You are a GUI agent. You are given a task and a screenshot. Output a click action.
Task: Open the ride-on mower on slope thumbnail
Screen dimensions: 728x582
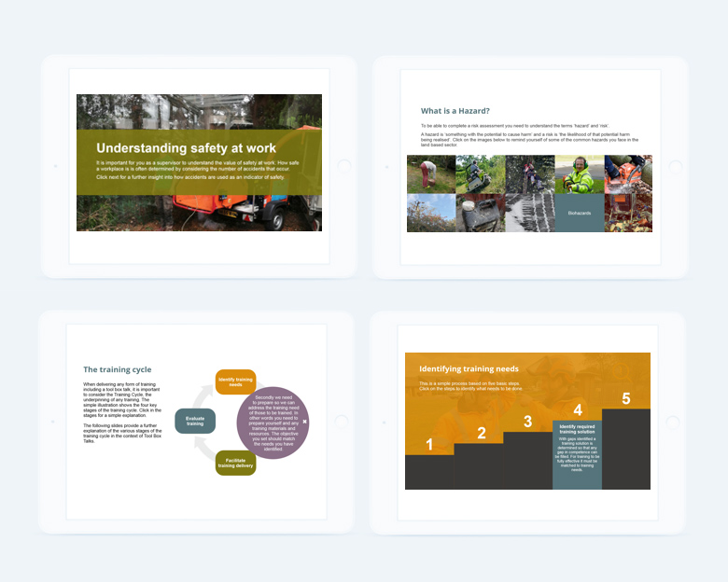(481, 174)
